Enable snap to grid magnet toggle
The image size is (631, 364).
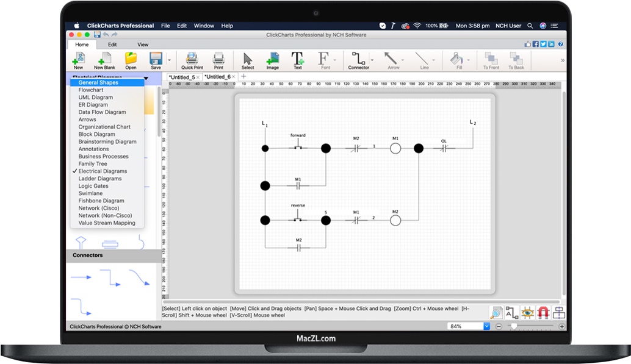coord(543,312)
